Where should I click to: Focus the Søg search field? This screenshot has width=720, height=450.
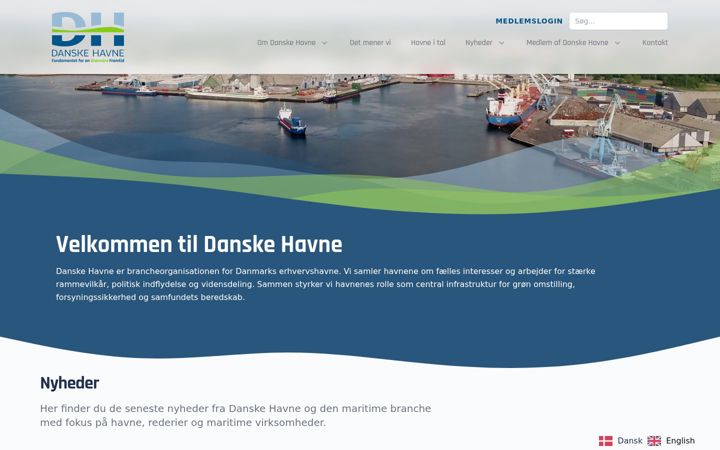(618, 21)
